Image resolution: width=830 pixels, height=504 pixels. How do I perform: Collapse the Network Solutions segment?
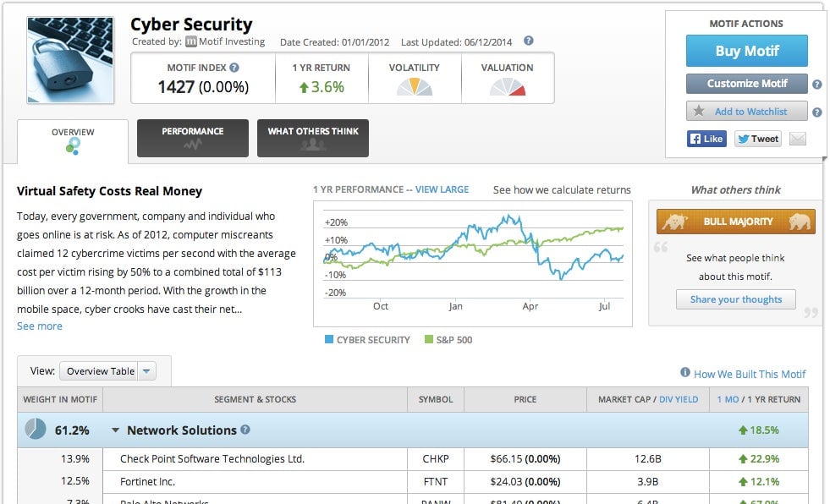click(x=115, y=430)
